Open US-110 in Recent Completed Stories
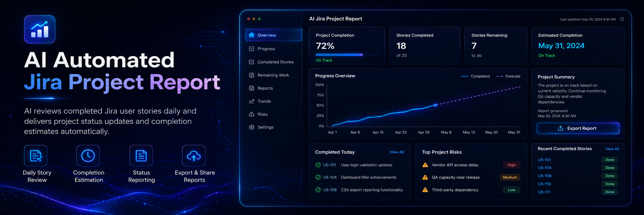This screenshot has width=644, height=215. (544, 184)
